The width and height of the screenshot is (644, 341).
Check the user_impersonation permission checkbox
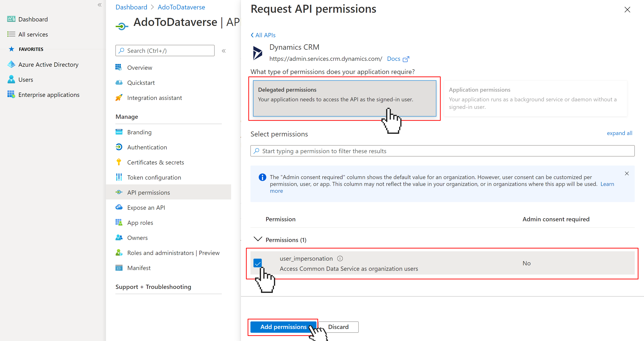[258, 263]
